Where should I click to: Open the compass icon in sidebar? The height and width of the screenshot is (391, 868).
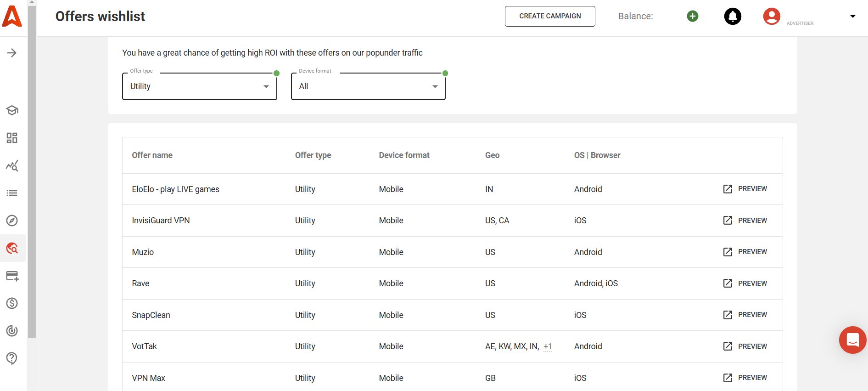[x=12, y=221]
